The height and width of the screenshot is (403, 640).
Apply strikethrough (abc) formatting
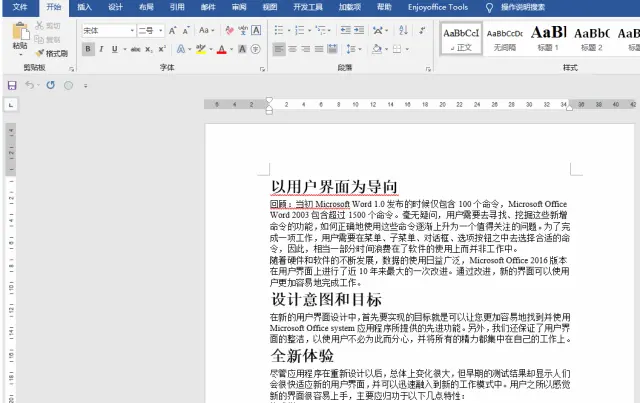coord(136,49)
